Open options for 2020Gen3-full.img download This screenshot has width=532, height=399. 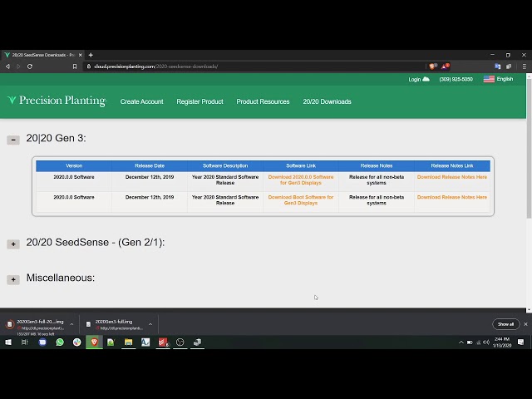pos(150,324)
